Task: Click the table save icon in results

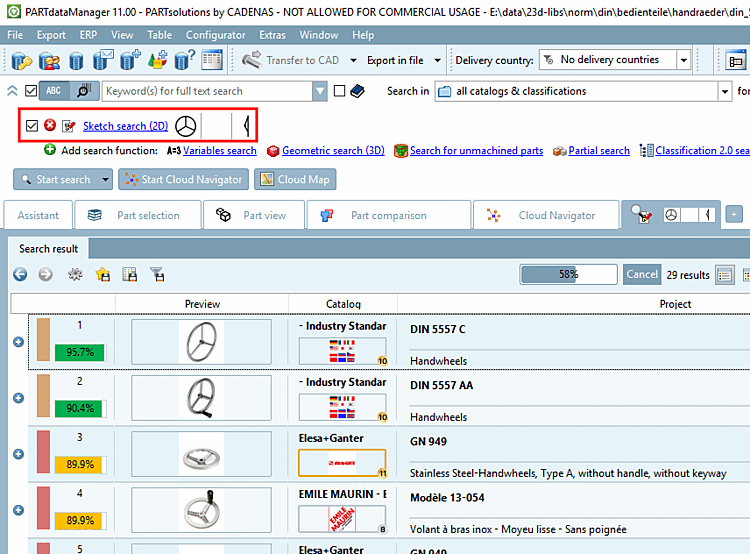Action: pyautogui.click(x=130, y=275)
